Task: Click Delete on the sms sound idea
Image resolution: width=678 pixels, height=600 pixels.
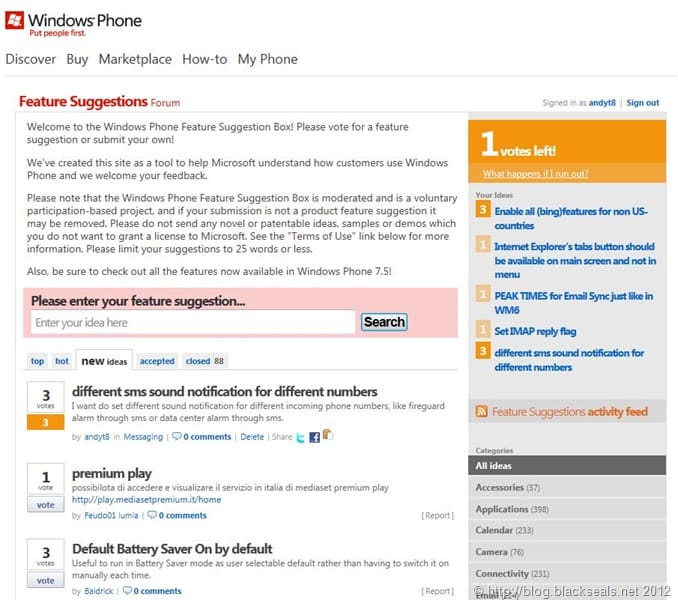Action: coord(252,437)
